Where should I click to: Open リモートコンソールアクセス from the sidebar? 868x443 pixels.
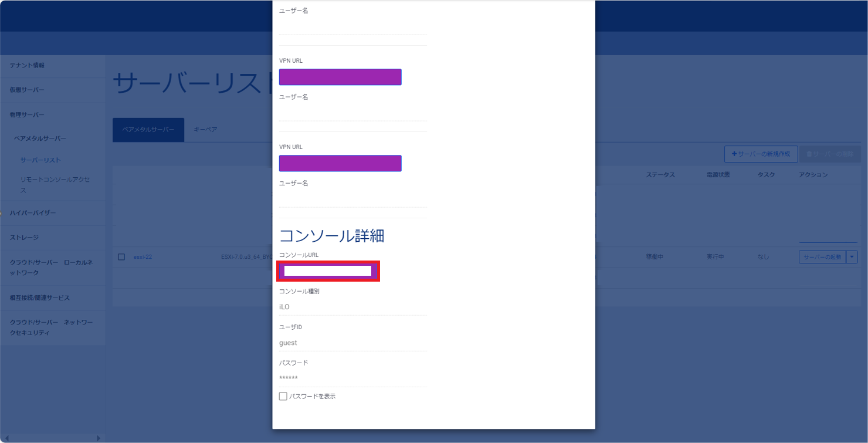pos(53,185)
